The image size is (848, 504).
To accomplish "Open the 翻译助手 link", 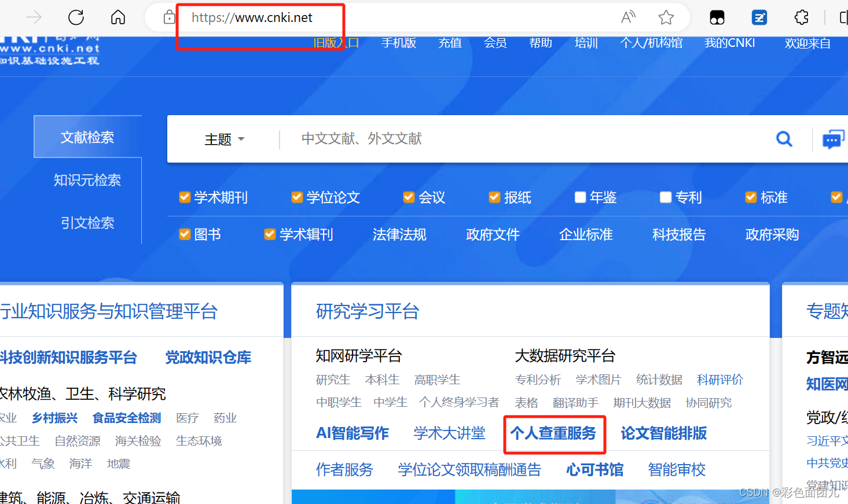I will tap(576, 403).
